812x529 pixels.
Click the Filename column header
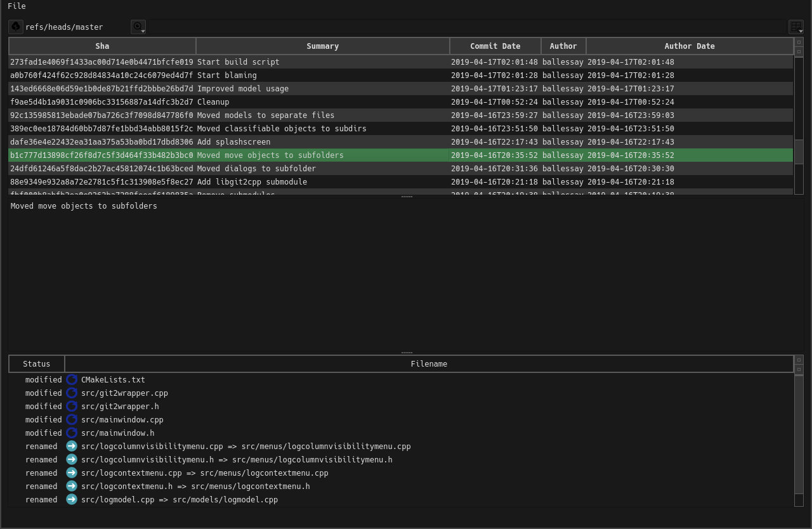pos(429,364)
